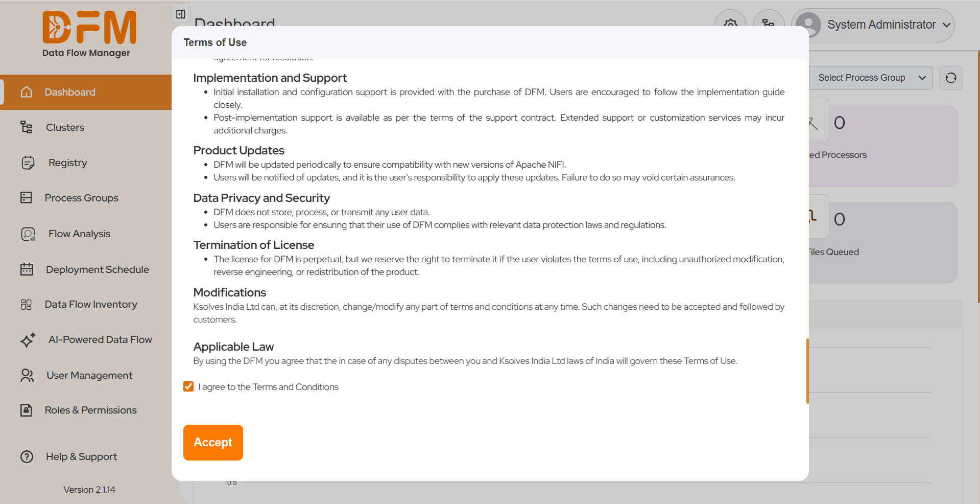Image resolution: width=980 pixels, height=504 pixels.
Task: Click the Flow Analysis icon
Action: (x=28, y=234)
